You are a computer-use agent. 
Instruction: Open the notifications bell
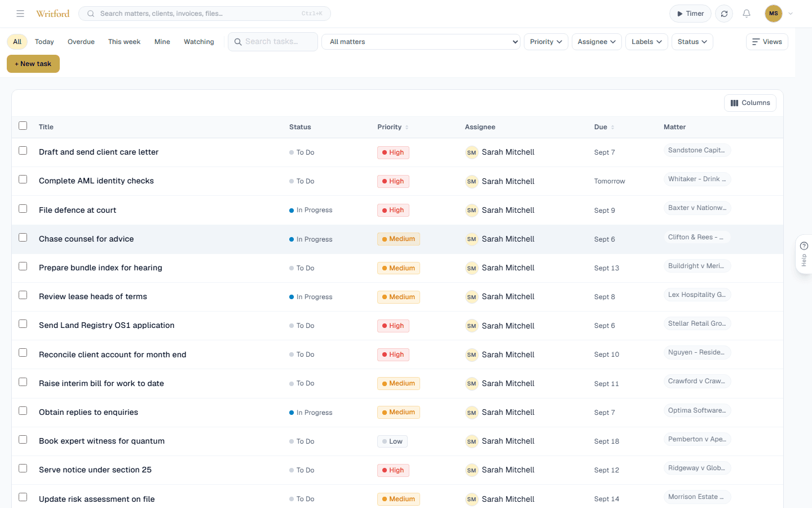pos(747,14)
